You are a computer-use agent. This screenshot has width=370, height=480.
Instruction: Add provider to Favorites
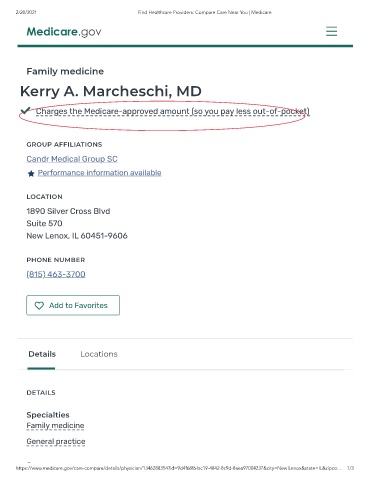pos(73,305)
